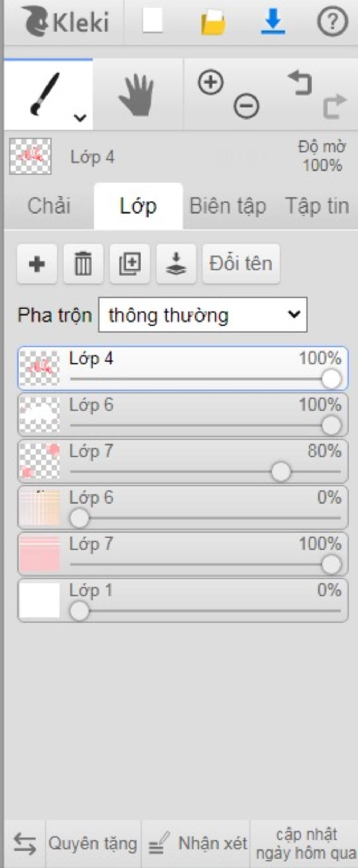The width and height of the screenshot is (358, 868).
Task: Select the Lớp 1 layer thumbnail
Action: (40, 600)
